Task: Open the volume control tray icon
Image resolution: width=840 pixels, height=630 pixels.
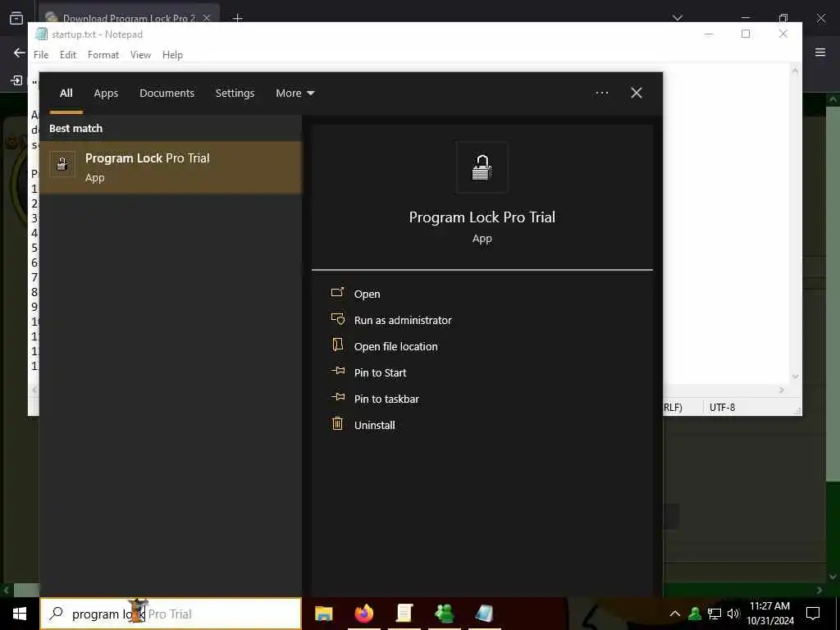Action: 733,614
